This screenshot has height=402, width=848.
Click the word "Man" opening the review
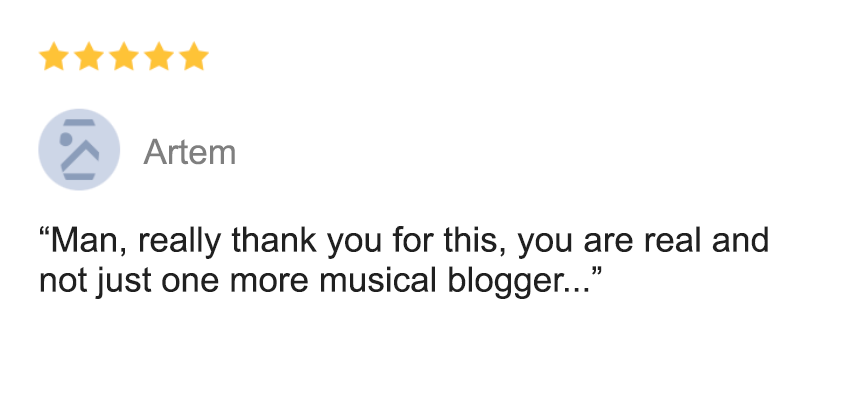[84, 242]
